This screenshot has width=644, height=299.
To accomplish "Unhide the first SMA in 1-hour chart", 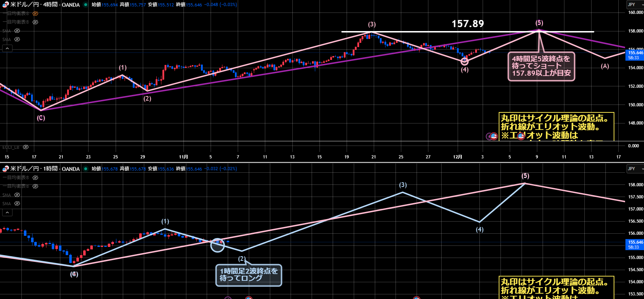I will pyautogui.click(x=17, y=195).
